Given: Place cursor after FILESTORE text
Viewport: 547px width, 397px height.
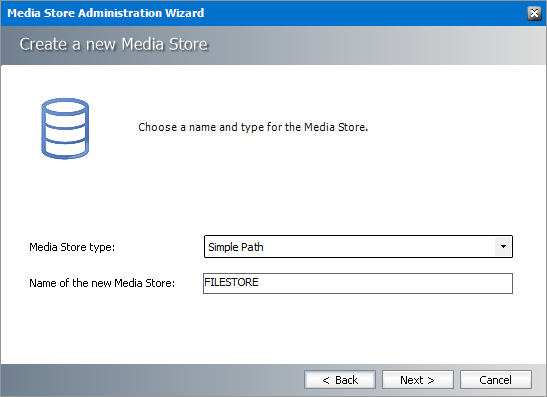Looking at the screenshot, I should (x=259, y=282).
